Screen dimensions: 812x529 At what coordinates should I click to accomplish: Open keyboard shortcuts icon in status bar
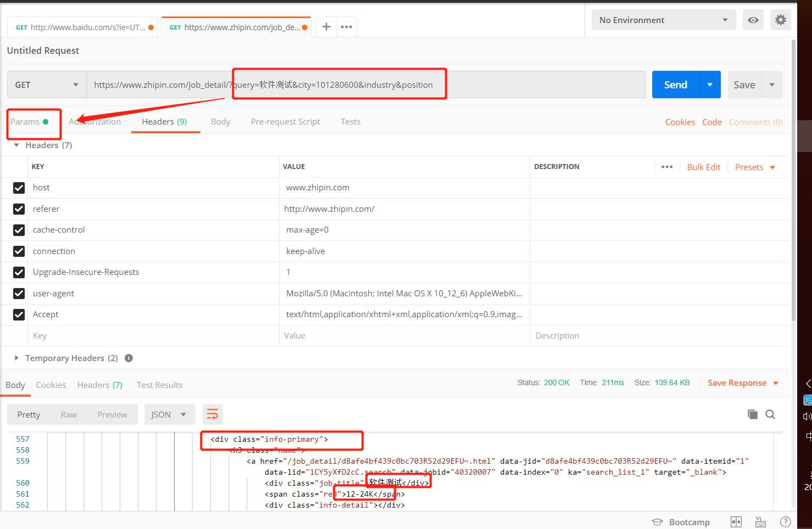click(x=760, y=522)
